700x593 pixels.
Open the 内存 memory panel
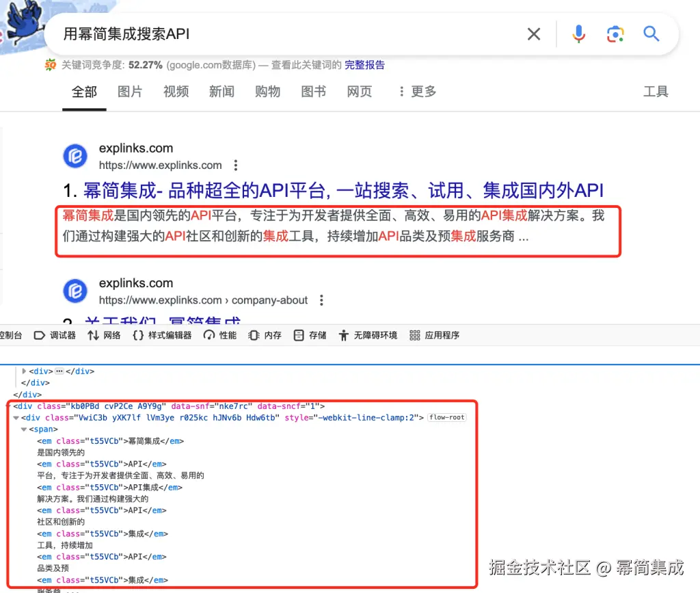(265, 335)
